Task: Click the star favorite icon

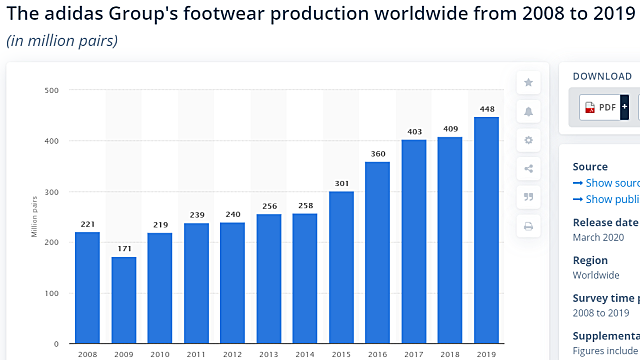Action: (529, 82)
